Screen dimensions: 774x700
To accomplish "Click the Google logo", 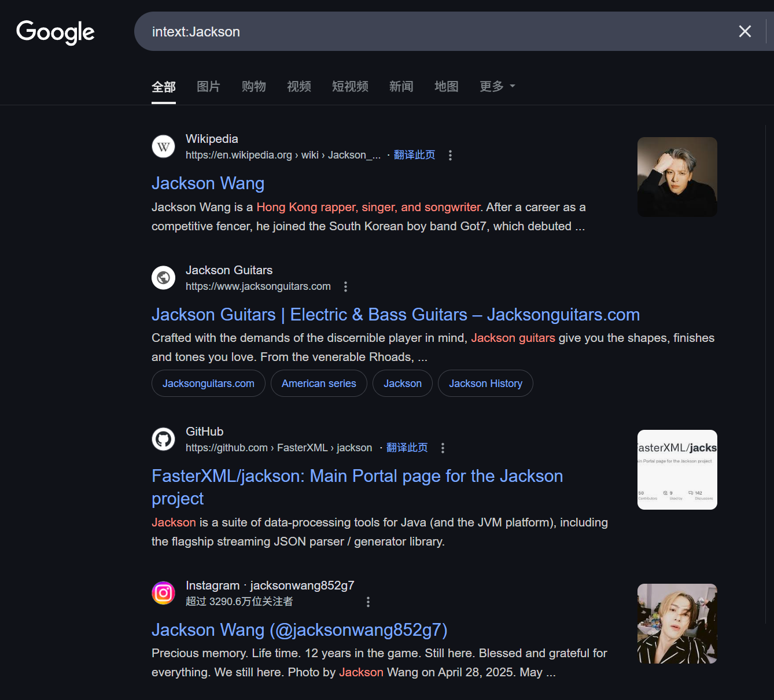I will pyautogui.click(x=56, y=32).
